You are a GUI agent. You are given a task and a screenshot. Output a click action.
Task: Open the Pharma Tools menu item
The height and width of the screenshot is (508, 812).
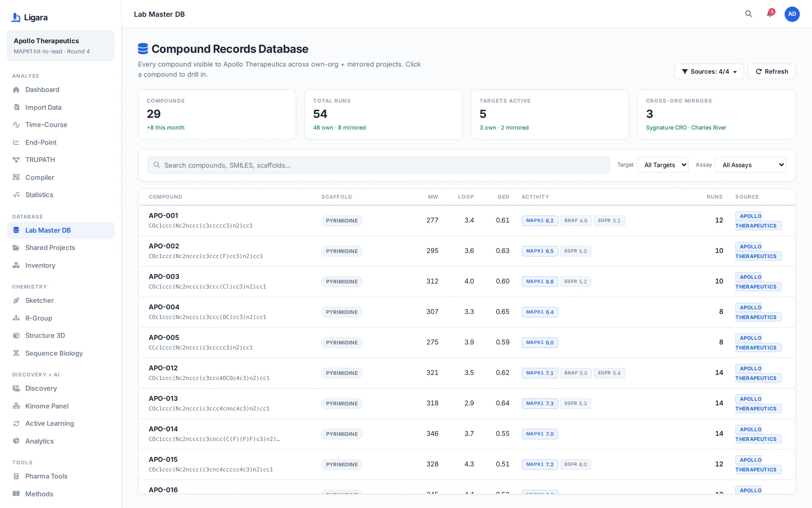[x=60, y=476]
